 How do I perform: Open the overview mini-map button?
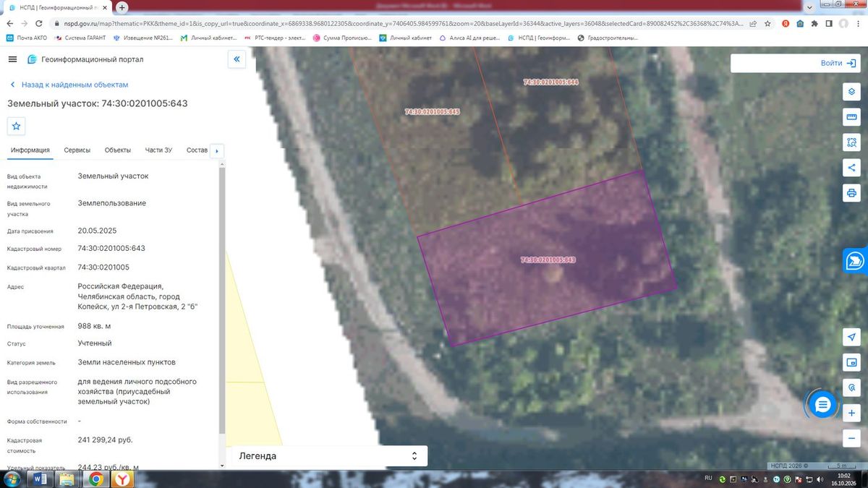pyautogui.click(x=851, y=362)
